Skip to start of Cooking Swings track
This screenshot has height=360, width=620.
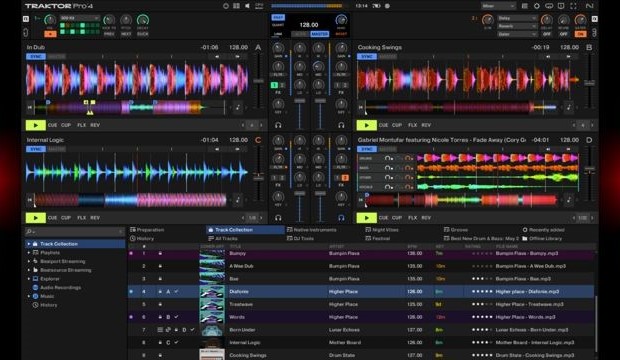coord(361,107)
